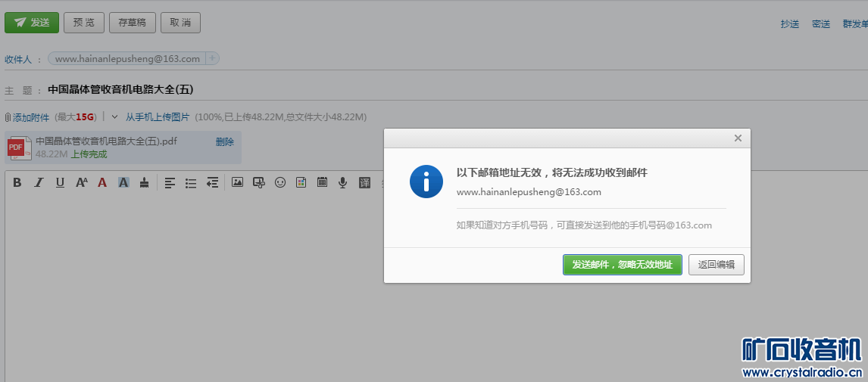Insert a date with calendar icon
The width and height of the screenshot is (868, 382).
tap(322, 182)
